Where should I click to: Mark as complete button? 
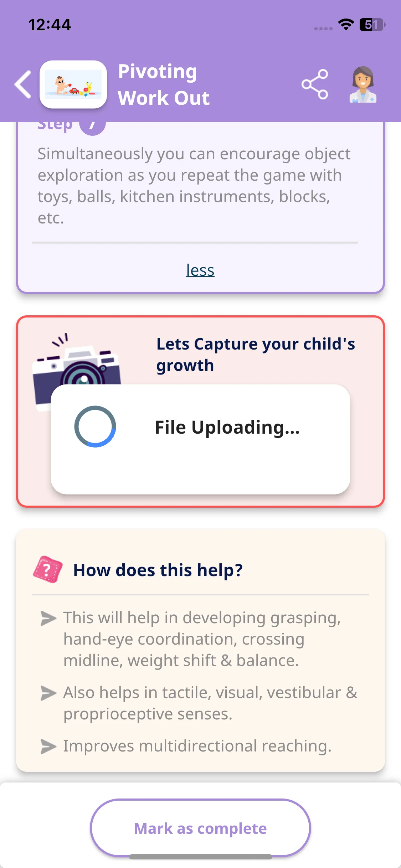coord(200,828)
